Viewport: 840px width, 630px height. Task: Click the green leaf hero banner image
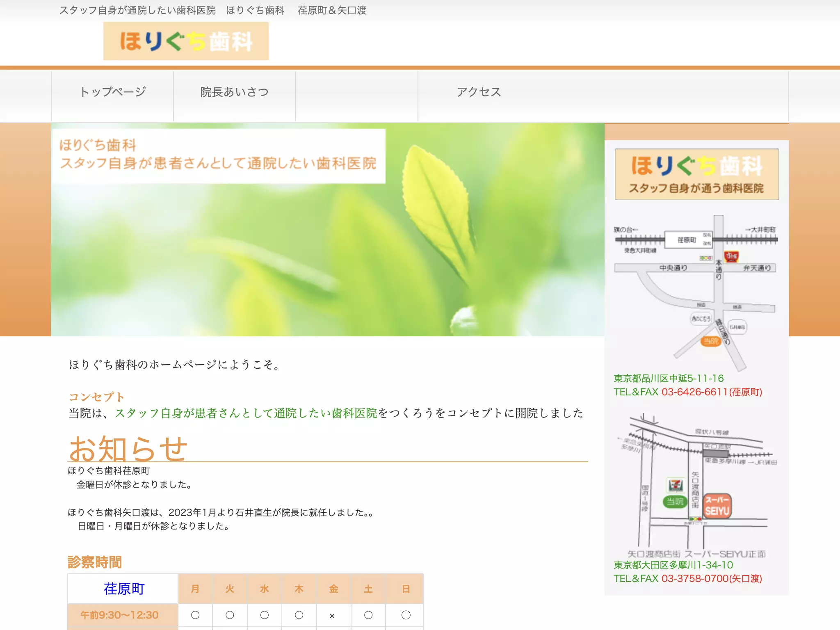[x=328, y=230]
